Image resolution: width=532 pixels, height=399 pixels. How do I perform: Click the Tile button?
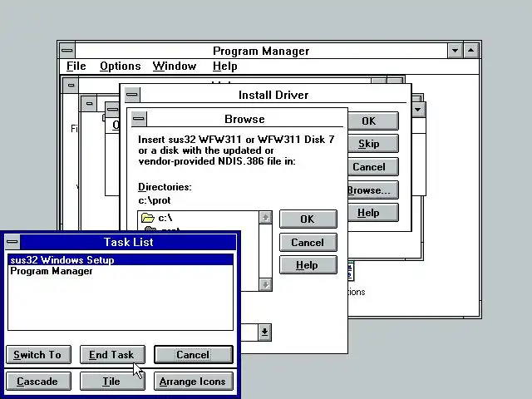tap(112, 382)
